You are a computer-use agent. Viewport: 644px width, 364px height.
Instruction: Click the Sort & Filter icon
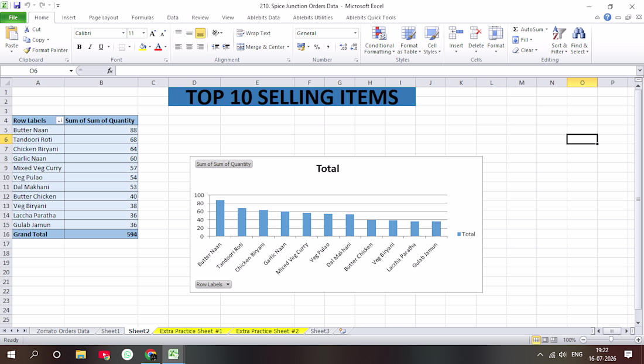point(559,34)
